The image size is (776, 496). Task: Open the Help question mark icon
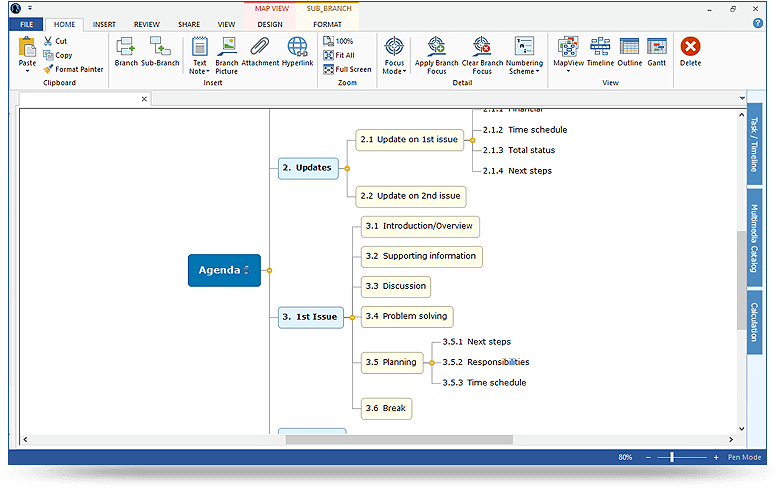tap(758, 23)
